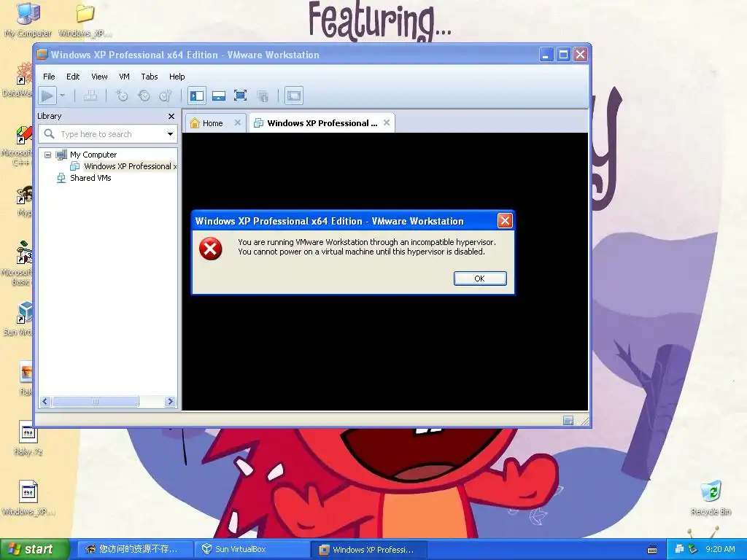Open the Recycle Bin desktop icon
This screenshot has height=560, width=747.
coord(711,499)
